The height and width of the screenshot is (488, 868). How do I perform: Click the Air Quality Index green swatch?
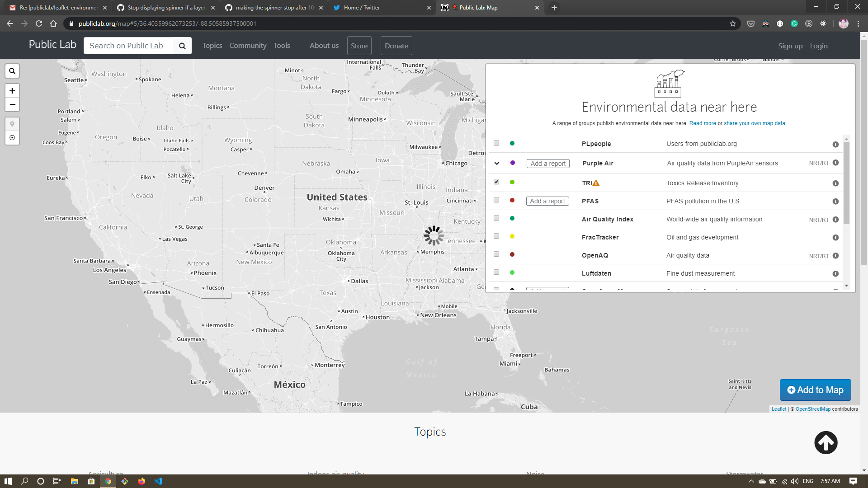(x=512, y=218)
